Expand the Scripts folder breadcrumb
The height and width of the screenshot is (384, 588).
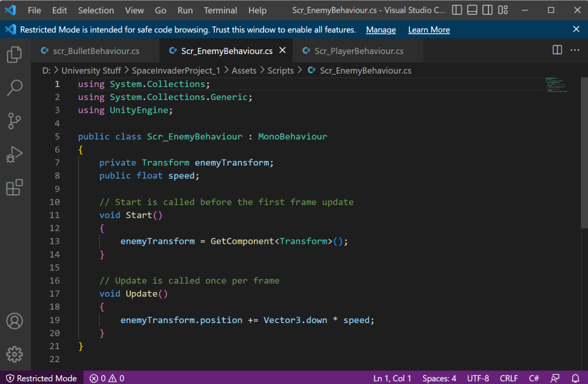click(x=280, y=71)
